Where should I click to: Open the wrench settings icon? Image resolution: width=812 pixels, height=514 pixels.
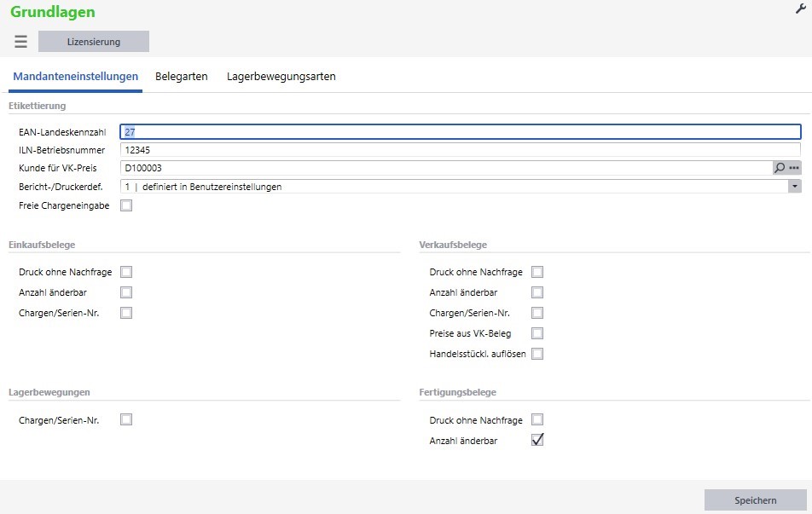[800, 8]
